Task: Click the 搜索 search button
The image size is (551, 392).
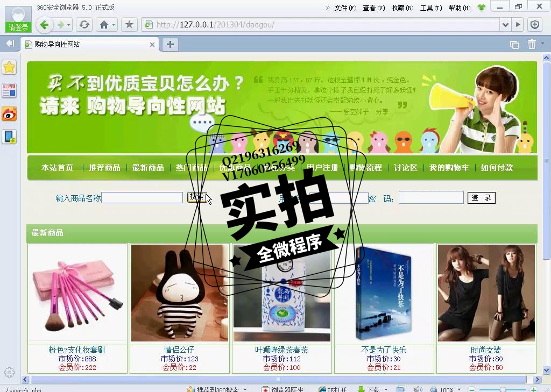Action: point(197,197)
